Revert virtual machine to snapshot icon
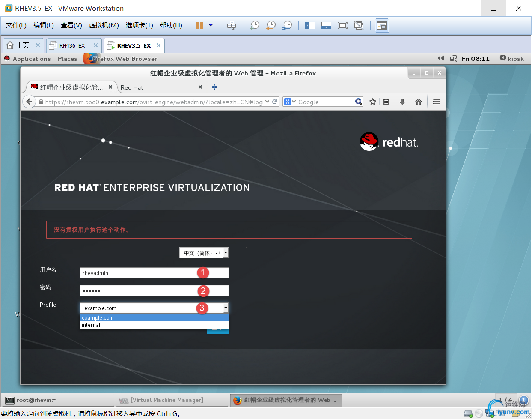Viewport: 532px width, 419px height. (271, 26)
